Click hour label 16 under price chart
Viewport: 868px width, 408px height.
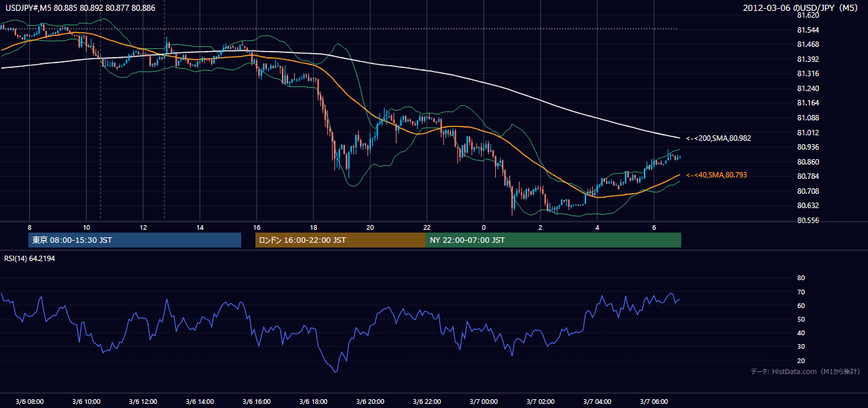pyautogui.click(x=256, y=227)
